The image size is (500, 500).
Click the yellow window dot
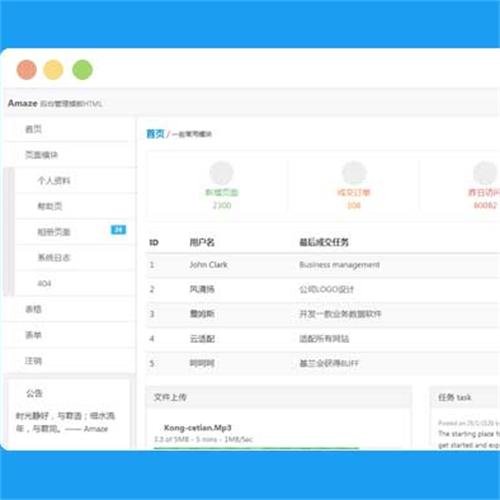coord(53,70)
